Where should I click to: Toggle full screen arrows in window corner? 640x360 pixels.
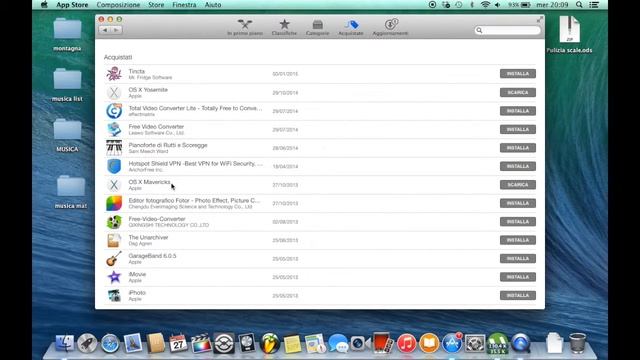click(540, 19)
